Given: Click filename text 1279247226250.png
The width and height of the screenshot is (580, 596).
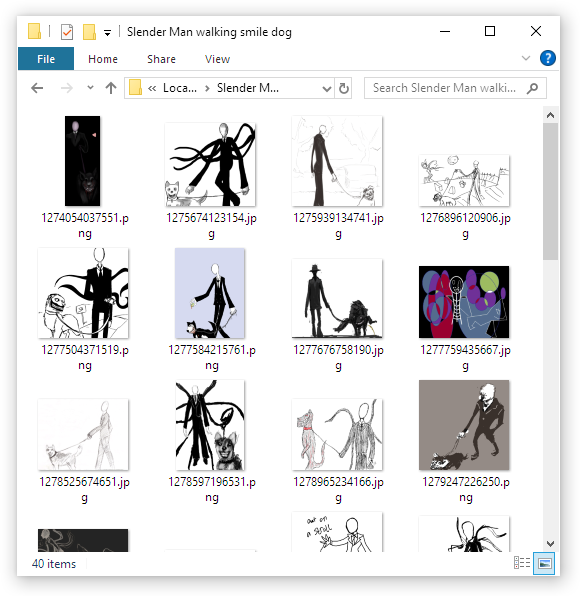Looking at the screenshot, I should point(466,489).
